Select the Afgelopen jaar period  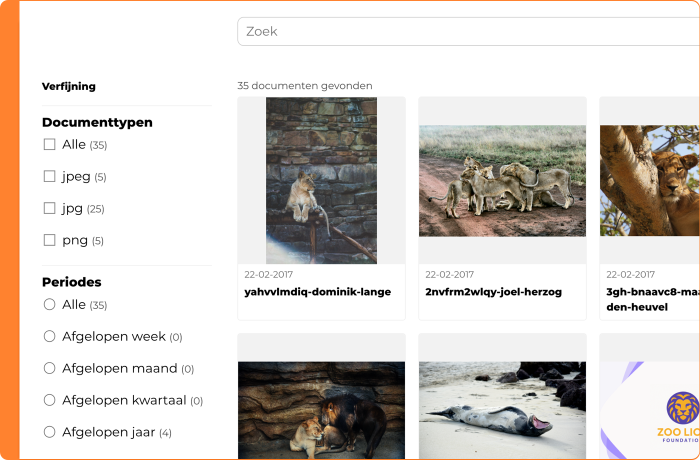click(x=50, y=432)
